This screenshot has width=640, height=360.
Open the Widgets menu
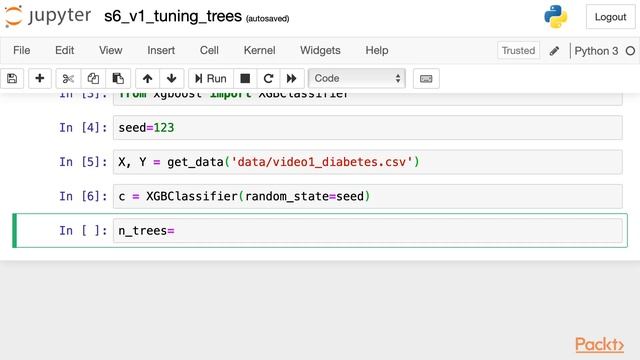(320, 50)
